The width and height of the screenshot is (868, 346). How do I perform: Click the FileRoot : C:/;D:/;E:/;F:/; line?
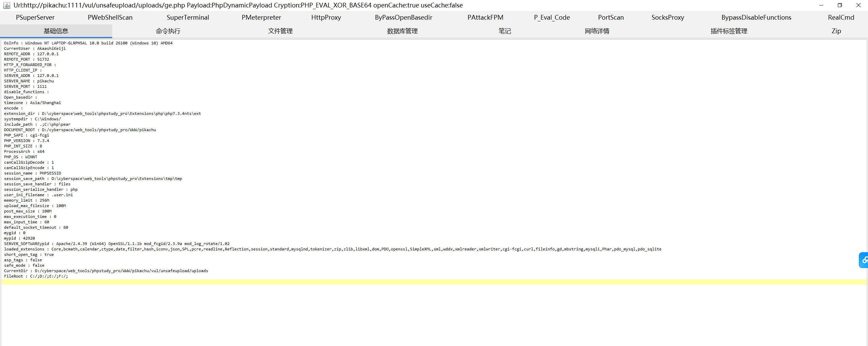36,276
